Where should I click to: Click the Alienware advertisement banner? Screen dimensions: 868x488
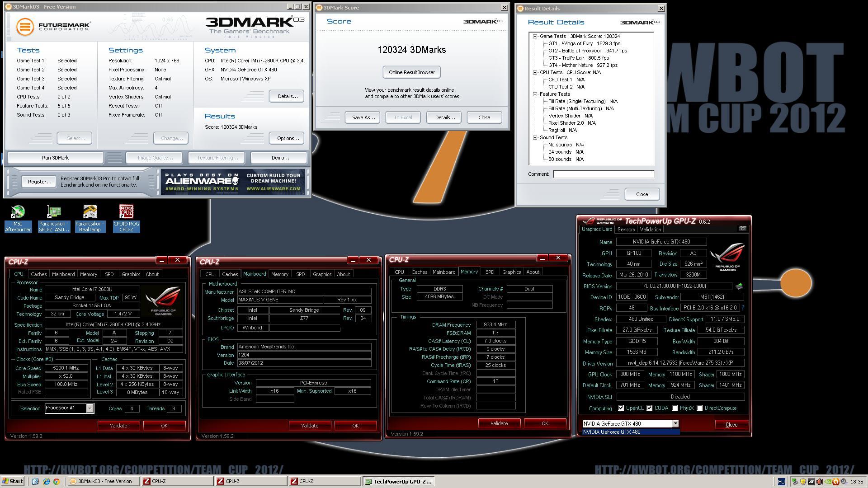[x=233, y=182]
